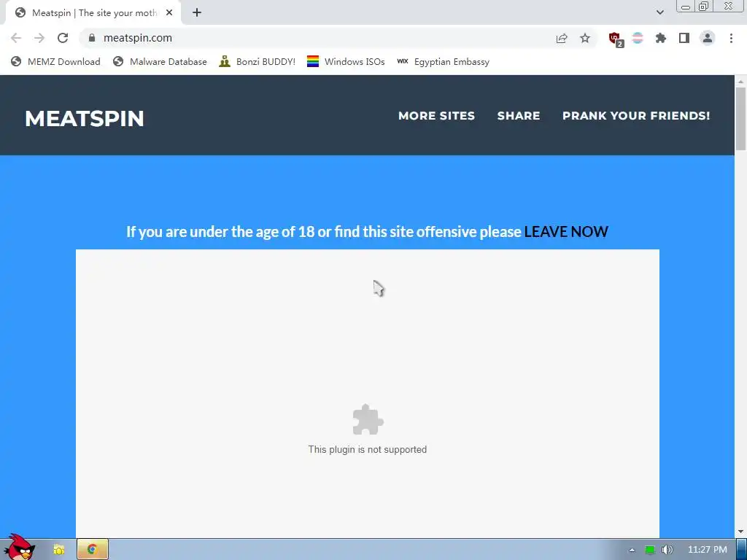Reload the page with the refresh icon

click(63, 38)
